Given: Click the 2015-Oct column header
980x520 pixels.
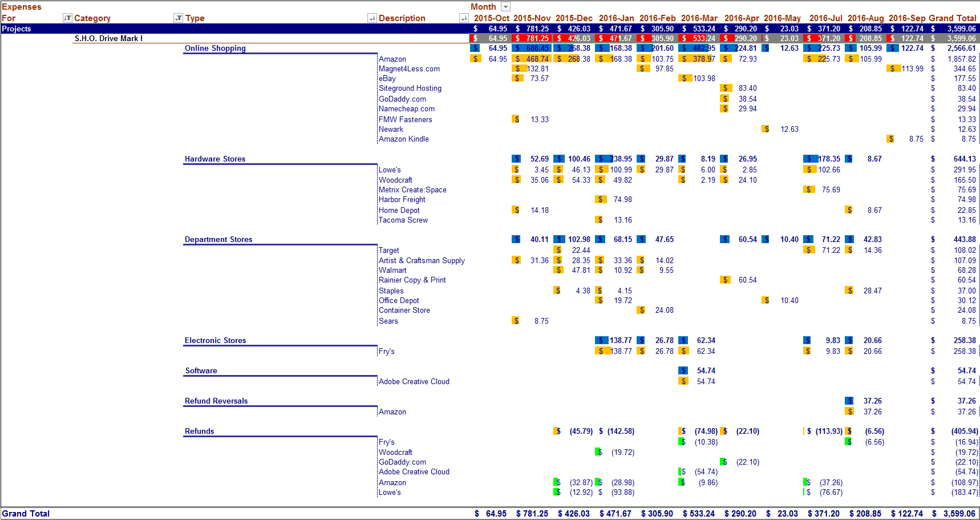Looking at the screenshot, I should [x=491, y=18].
